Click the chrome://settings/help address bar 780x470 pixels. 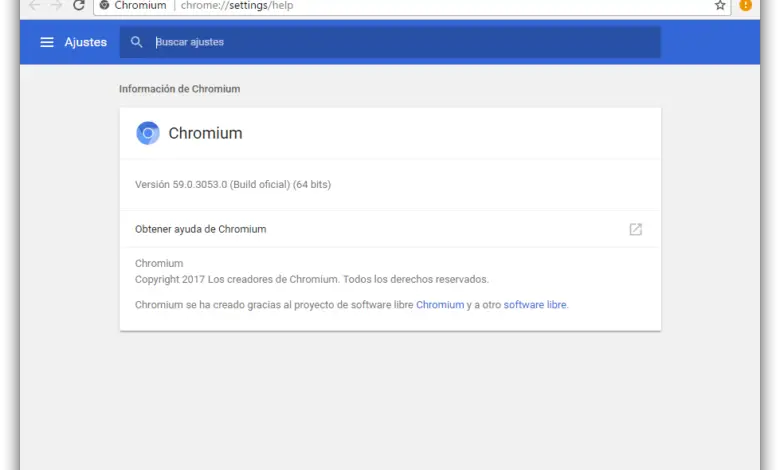[x=413, y=6]
